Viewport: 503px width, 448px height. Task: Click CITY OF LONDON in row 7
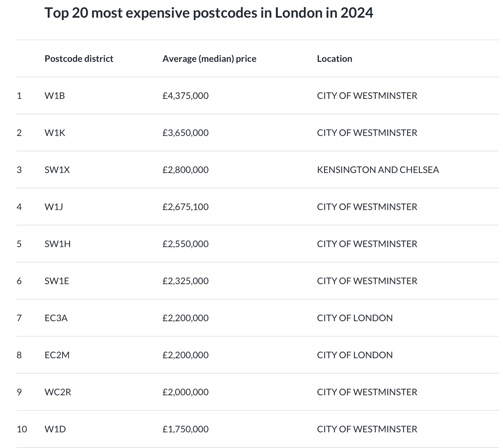(355, 318)
